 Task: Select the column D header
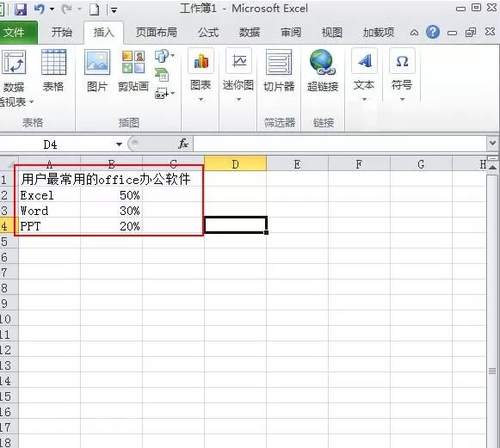[x=235, y=163]
